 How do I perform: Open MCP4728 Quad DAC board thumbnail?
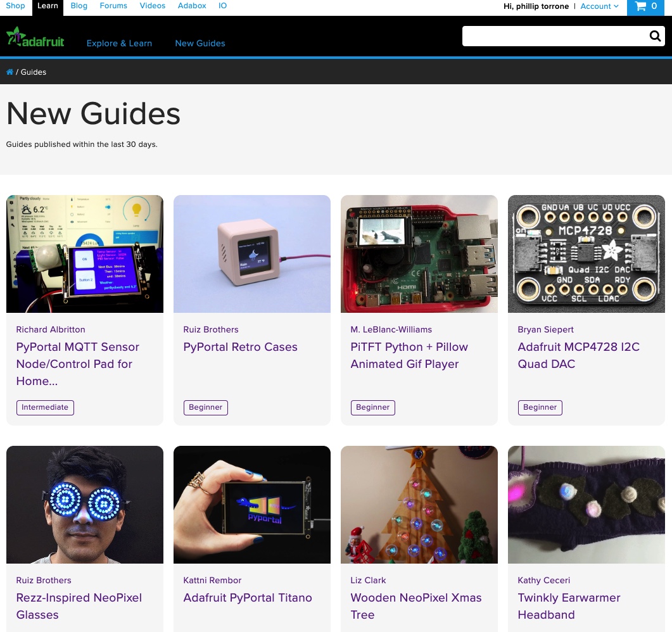[586, 254]
